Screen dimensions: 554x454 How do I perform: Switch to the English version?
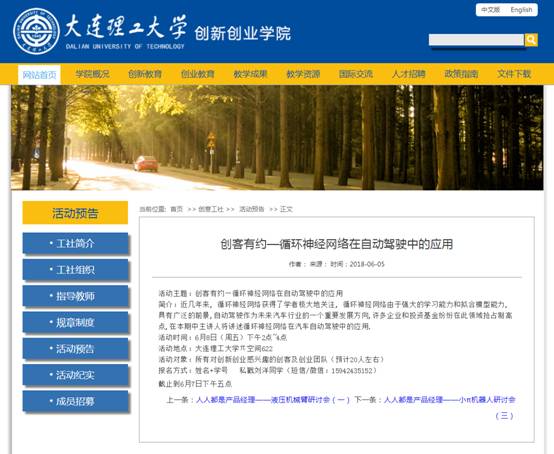point(521,10)
